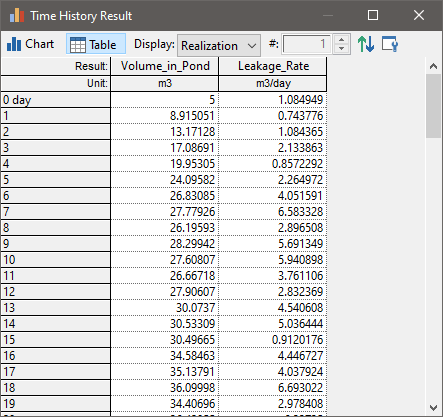Viewport: 443px width, 417px height.
Task: Click Leakage_Rate cell 6.693022
Action: click(273, 388)
